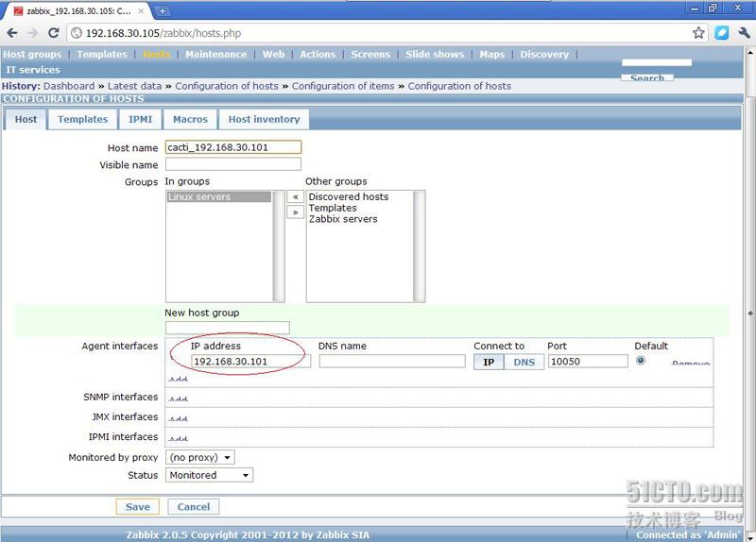The height and width of the screenshot is (542, 756).
Task: Click Add for IPMI interfaces
Action: click(x=178, y=438)
